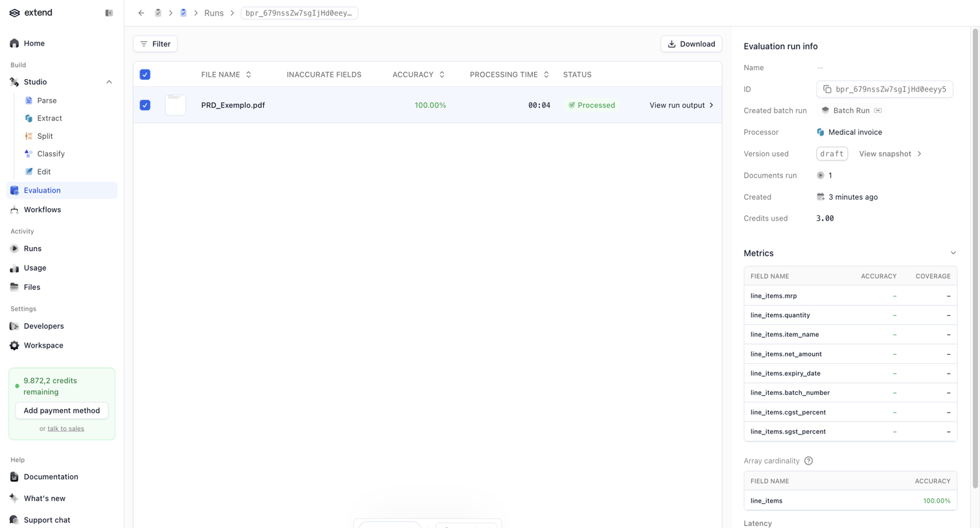
Task: Open the Parse studio tool
Action: [x=47, y=101]
